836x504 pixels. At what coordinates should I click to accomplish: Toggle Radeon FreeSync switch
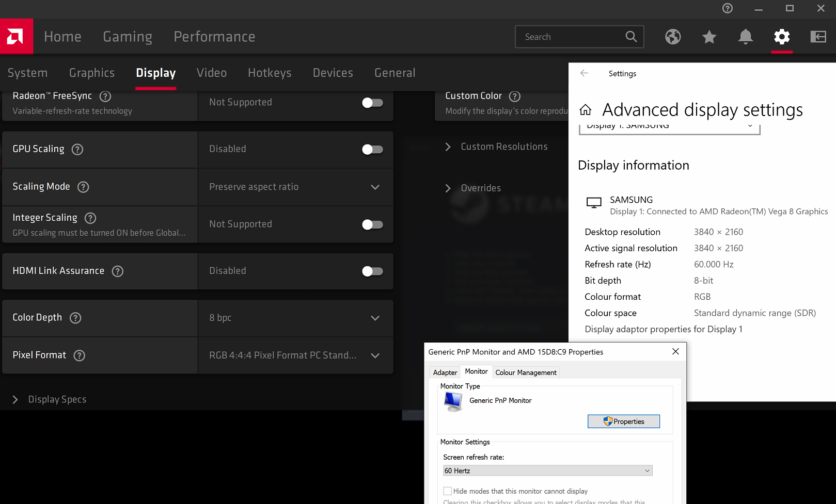tap(372, 103)
